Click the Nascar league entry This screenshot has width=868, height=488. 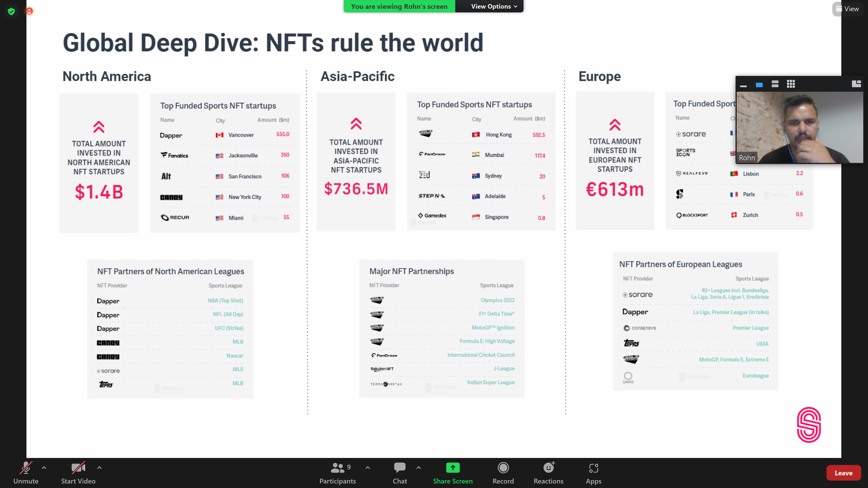[235, 356]
